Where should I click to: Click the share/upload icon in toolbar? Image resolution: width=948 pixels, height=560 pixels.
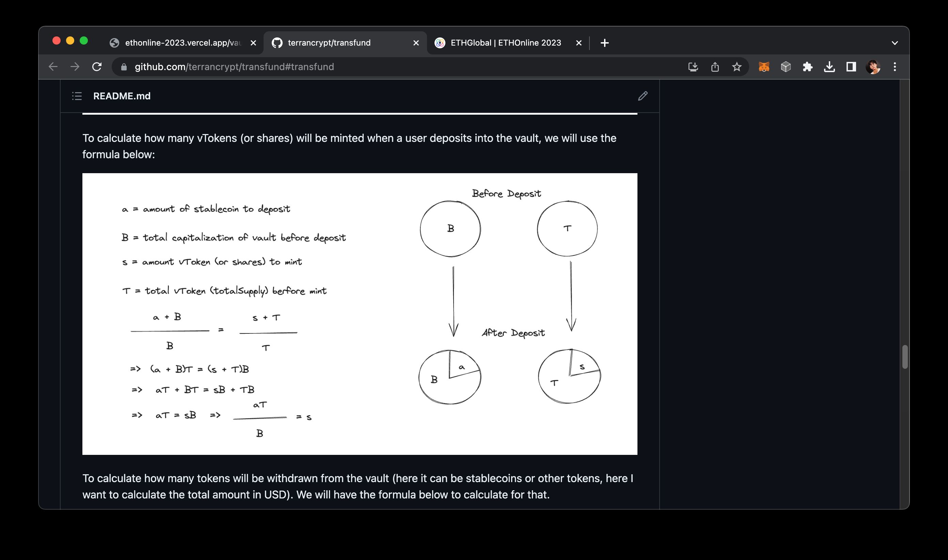[714, 67]
